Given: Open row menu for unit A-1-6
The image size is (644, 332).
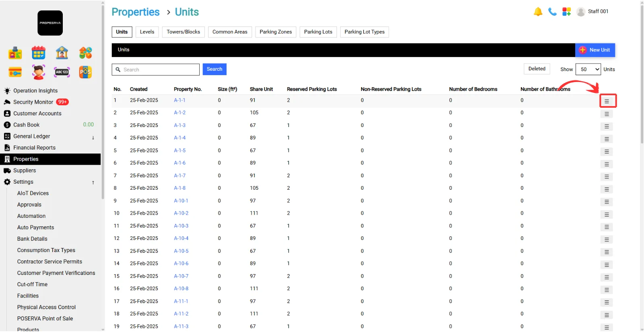Looking at the screenshot, I should pyautogui.click(x=607, y=164).
